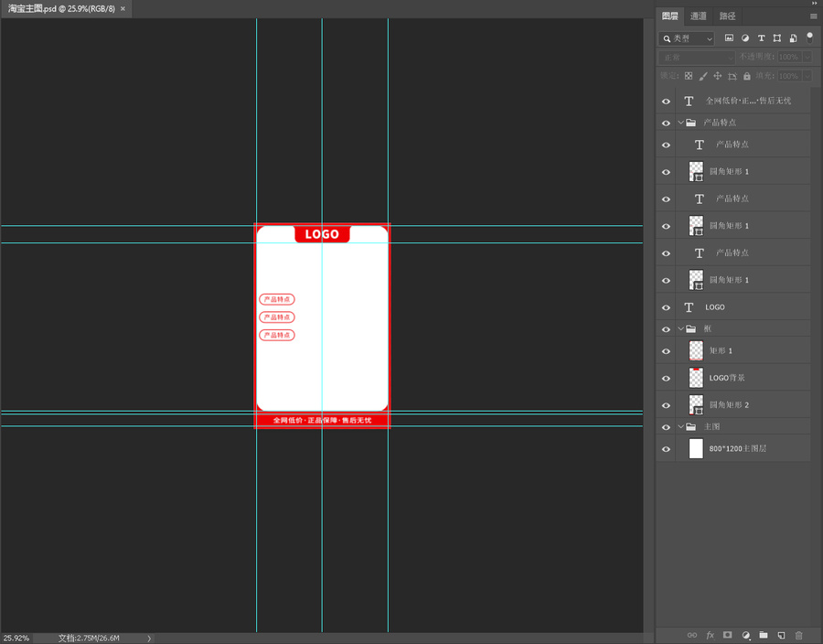Open the status bar info arrow menu
823x644 pixels.
(149, 639)
